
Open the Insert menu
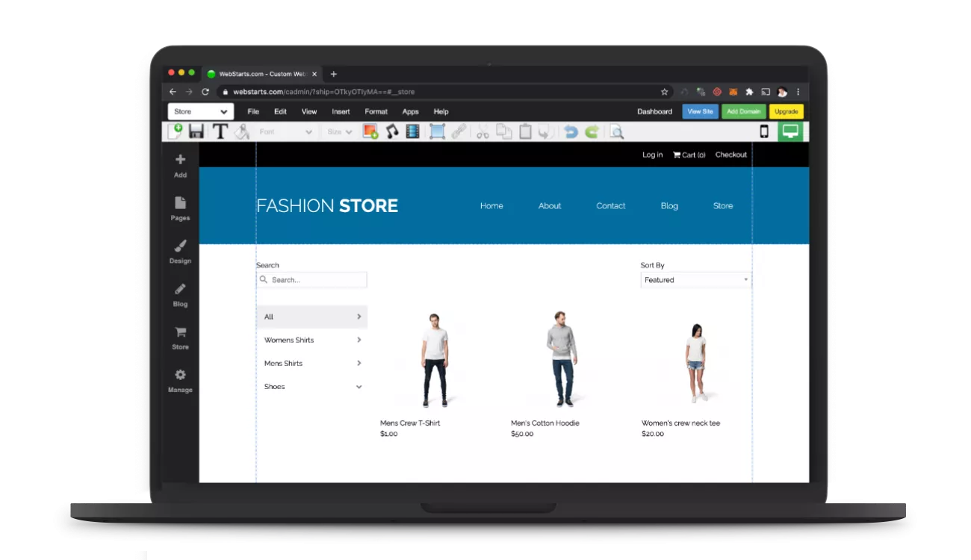(341, 112)
